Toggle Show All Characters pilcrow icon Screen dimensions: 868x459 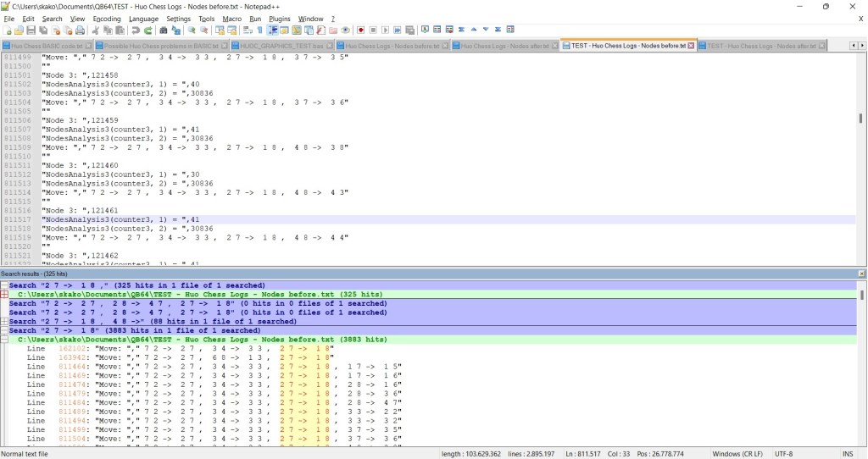(260, 30)
